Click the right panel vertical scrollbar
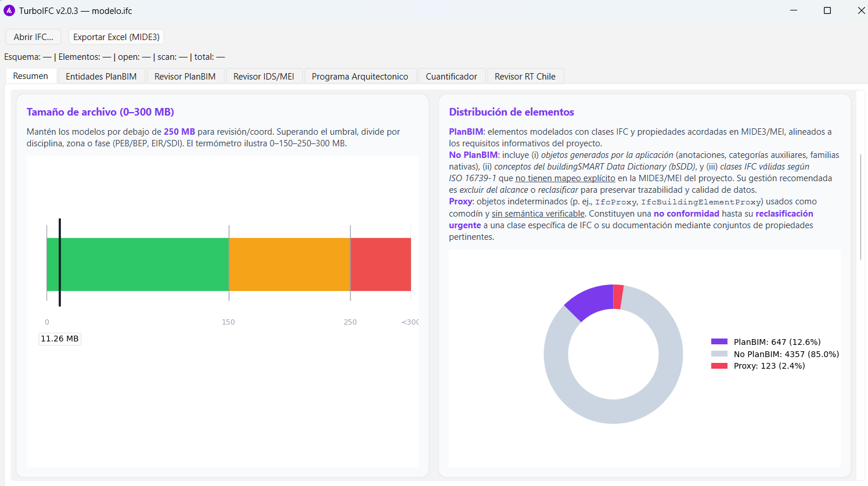868x486 pixels. pos(861,206)
